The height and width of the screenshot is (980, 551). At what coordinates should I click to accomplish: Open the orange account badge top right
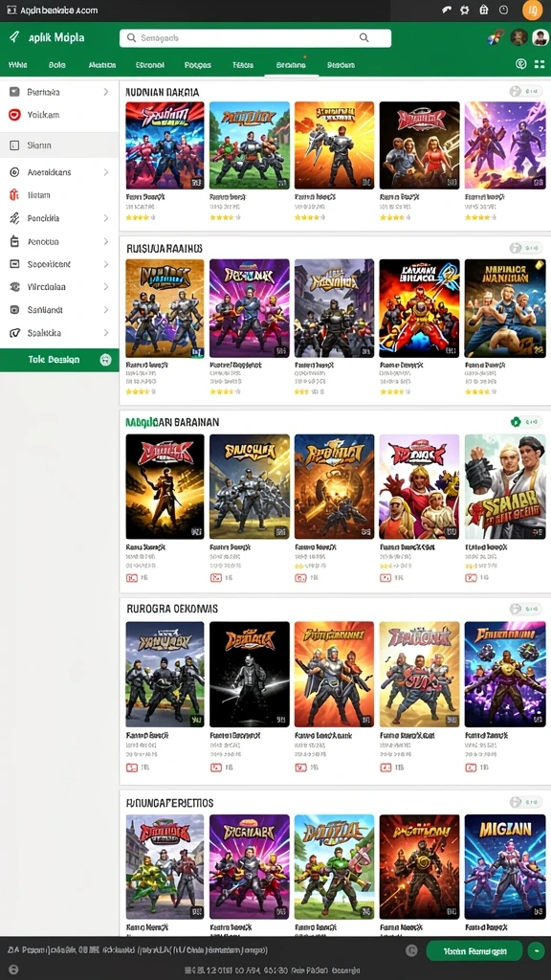tap(532, 10)
